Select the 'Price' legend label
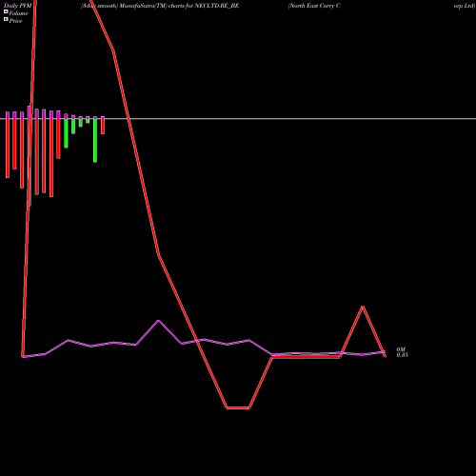The image size is (476, 476). [15, 21]
